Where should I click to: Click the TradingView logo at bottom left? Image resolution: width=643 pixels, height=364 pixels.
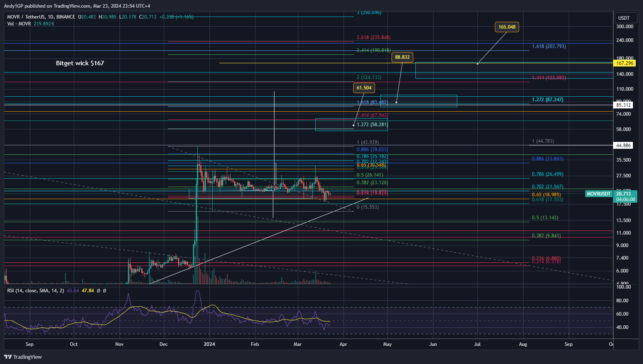click(x=23, y=357)
